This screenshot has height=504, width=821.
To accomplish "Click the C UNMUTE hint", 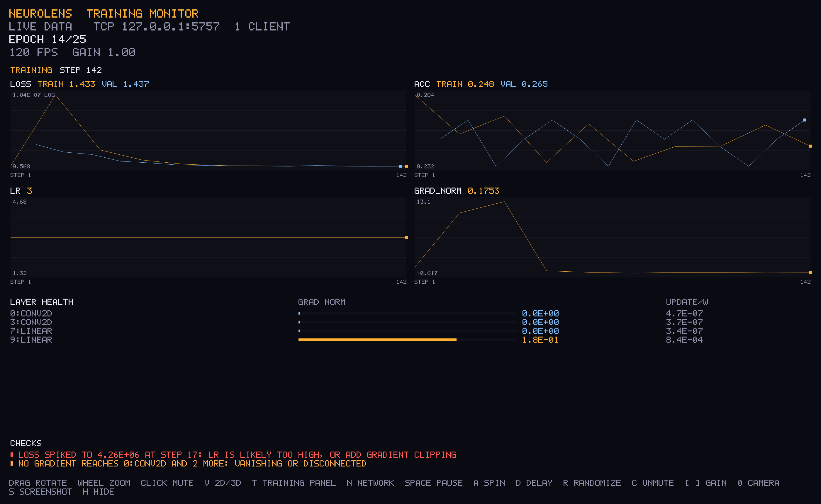I will 653,483.
